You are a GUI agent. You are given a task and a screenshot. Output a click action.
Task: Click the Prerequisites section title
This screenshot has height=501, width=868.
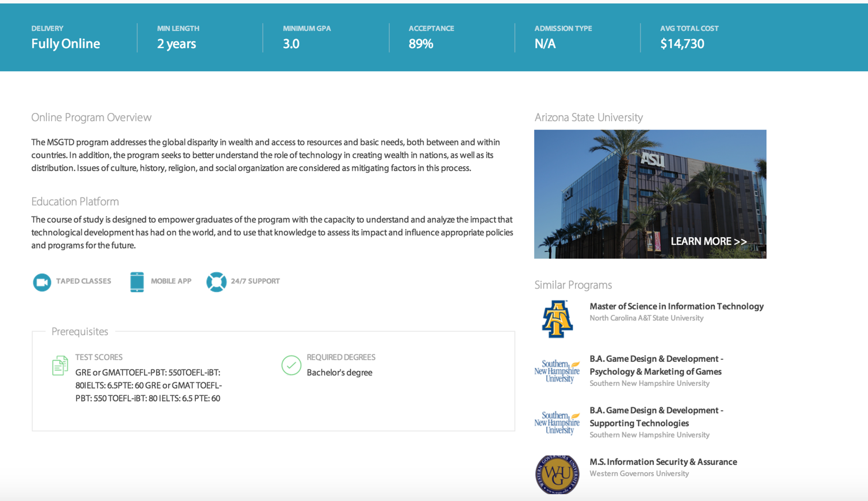pos(80,332)
